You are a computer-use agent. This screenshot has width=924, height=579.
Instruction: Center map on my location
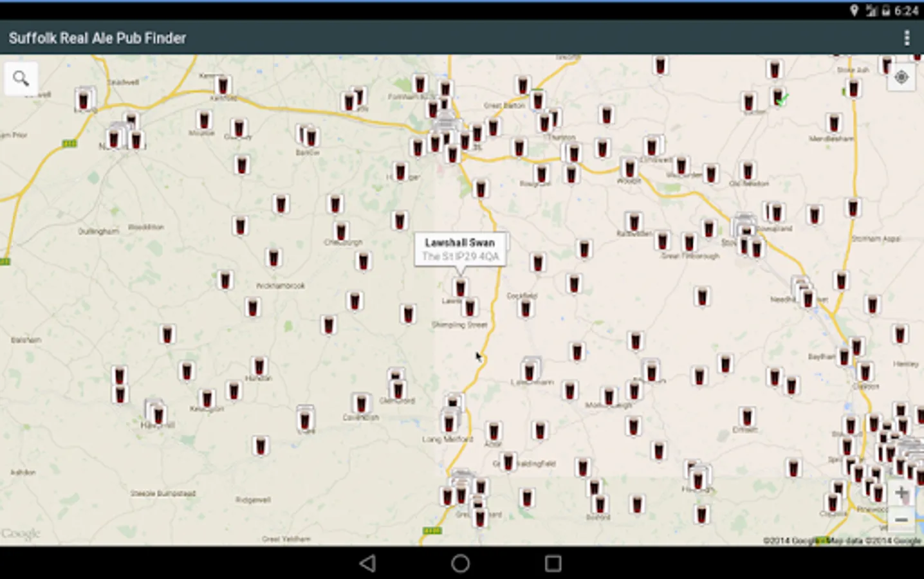[x=901, y=77]
